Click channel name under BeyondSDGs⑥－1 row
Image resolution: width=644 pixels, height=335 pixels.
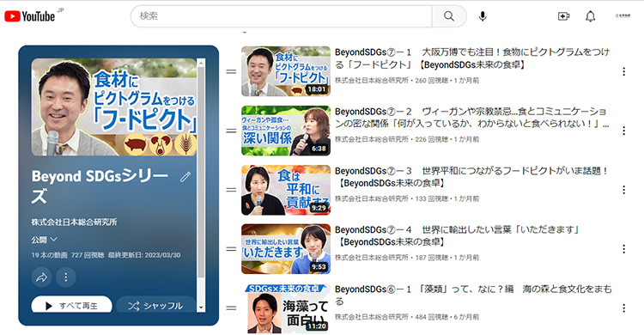click(x=371, y=317)
